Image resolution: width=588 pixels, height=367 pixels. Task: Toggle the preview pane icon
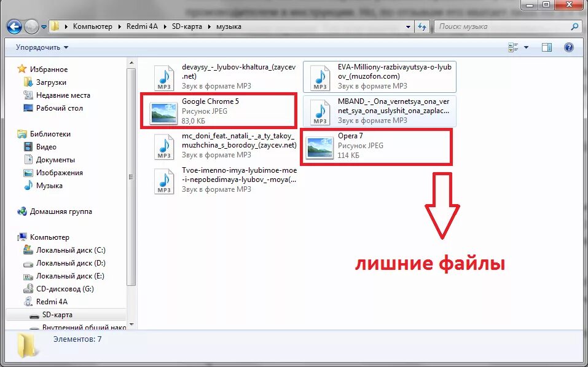(x=547, y=47)
